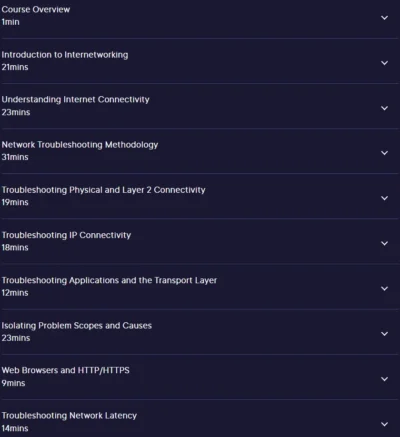Open Introduction to Internetworking module title
This screenshot has height=437, width=400.
click(65, 55)
